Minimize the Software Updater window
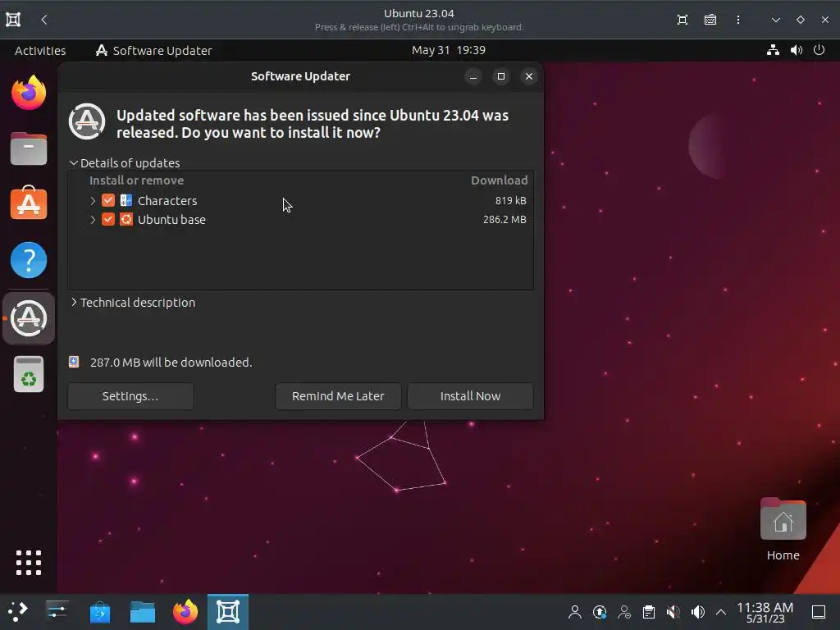The height and width of the screenshot is (630, 840). [x=473, y=76]
